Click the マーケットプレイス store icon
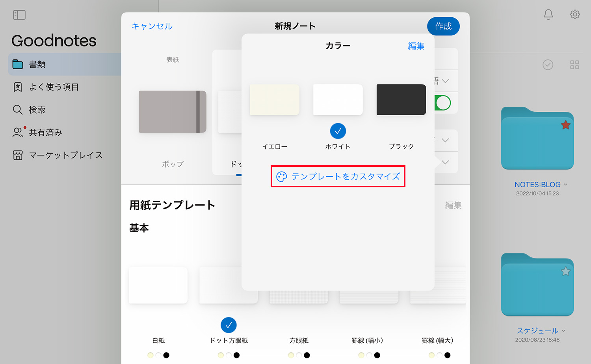The height and width of the screenshot is (364, 591). (18, 155)
